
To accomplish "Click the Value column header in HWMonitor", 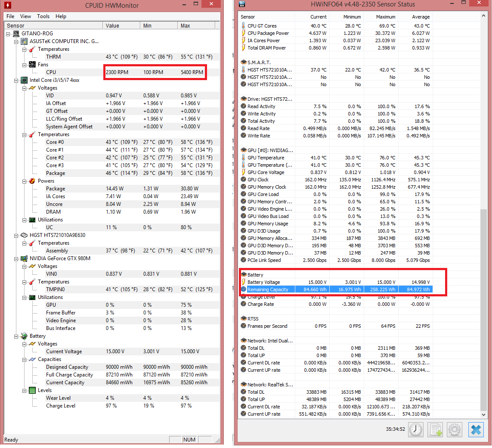I will (x=121, y=26).
